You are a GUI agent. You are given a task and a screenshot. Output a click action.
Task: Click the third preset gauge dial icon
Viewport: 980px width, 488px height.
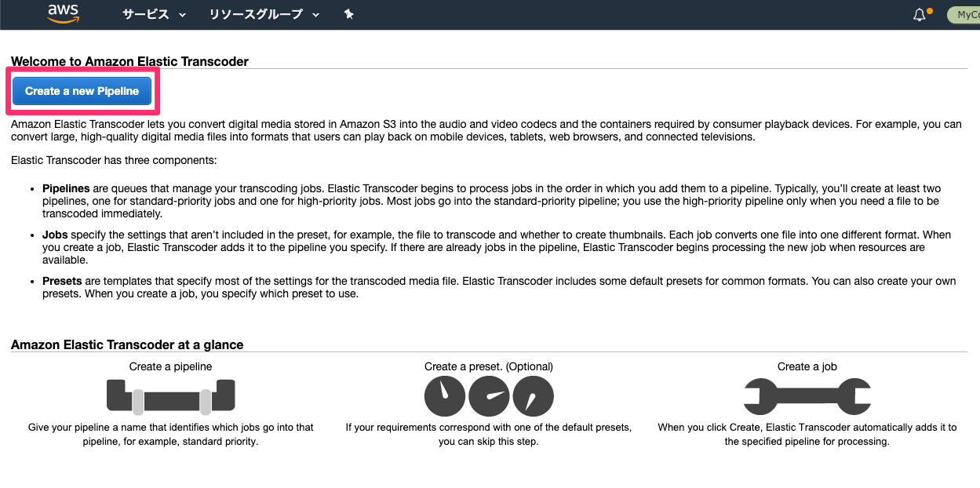point(534,396)
